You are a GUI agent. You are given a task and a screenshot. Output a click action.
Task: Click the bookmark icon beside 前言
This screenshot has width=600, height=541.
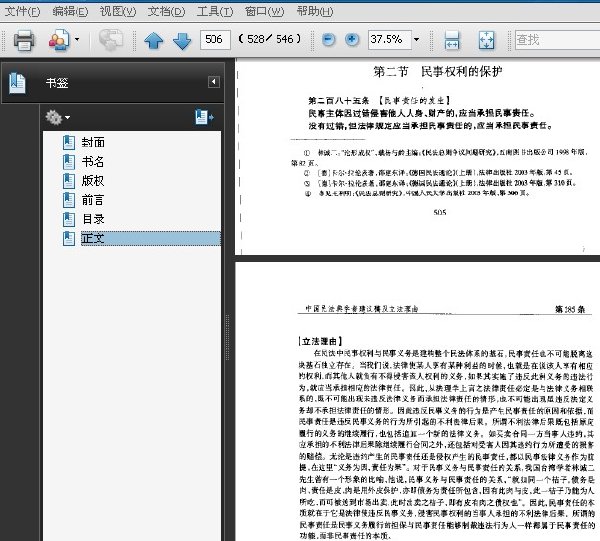click(69, 200)
